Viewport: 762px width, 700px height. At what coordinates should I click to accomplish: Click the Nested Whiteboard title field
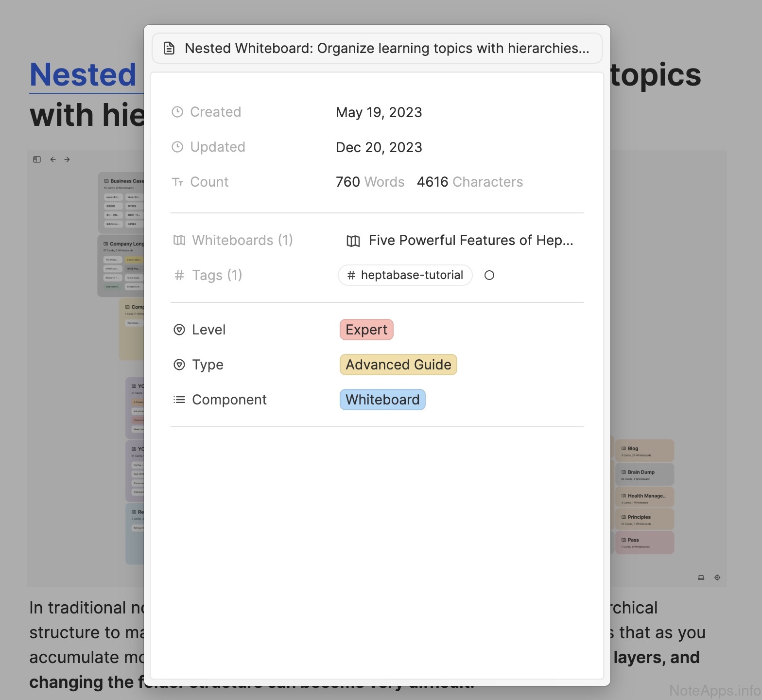coord(386,49)
